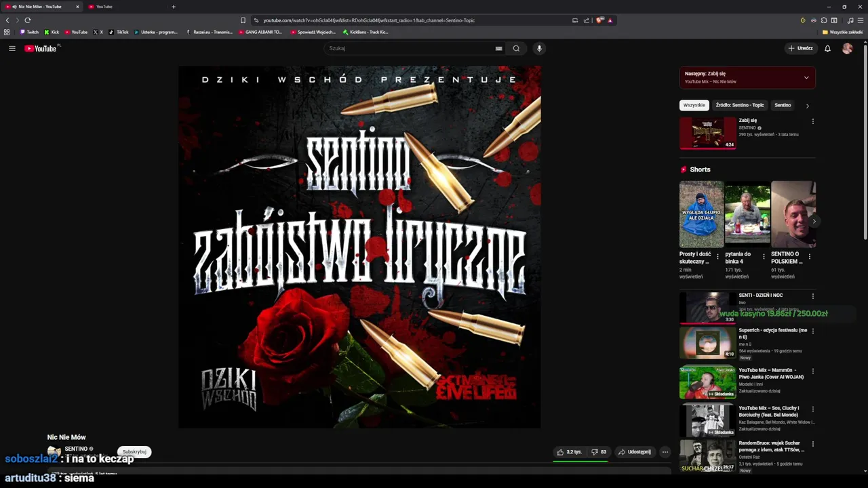Open the YouTube hamburger guide menu
The width and height of the screenshot is (868, 488).
tap(12, 48)
